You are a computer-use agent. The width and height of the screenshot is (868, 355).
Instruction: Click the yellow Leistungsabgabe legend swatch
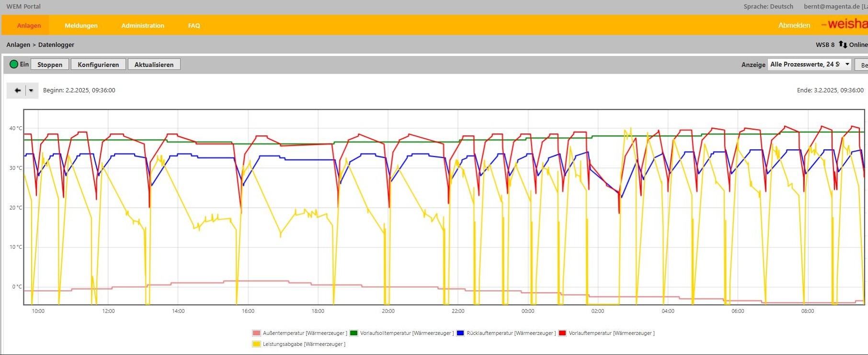pos(256,344)
